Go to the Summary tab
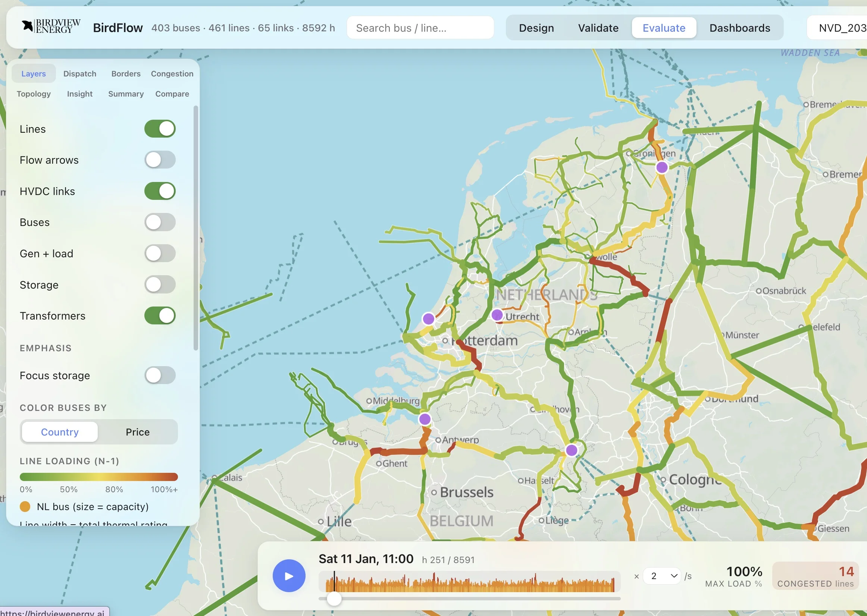Viewport: 867px width, 616px height. (x=126, y=94)
